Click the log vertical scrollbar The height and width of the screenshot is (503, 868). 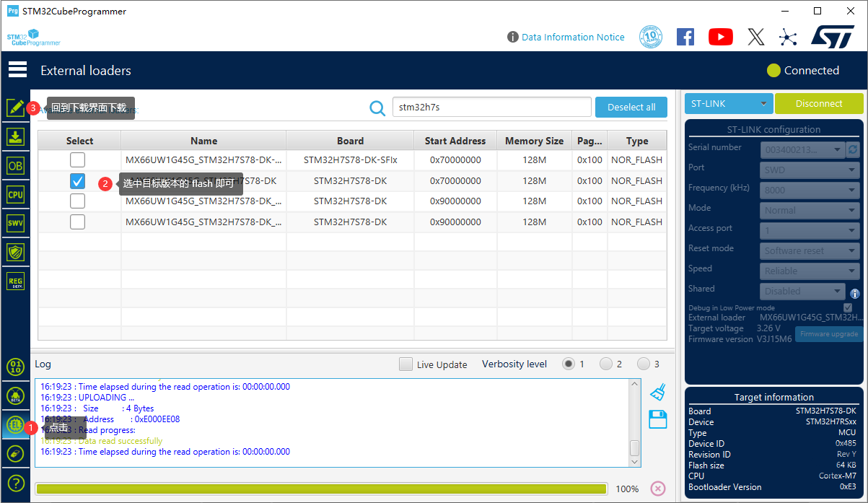click(634, 423)
